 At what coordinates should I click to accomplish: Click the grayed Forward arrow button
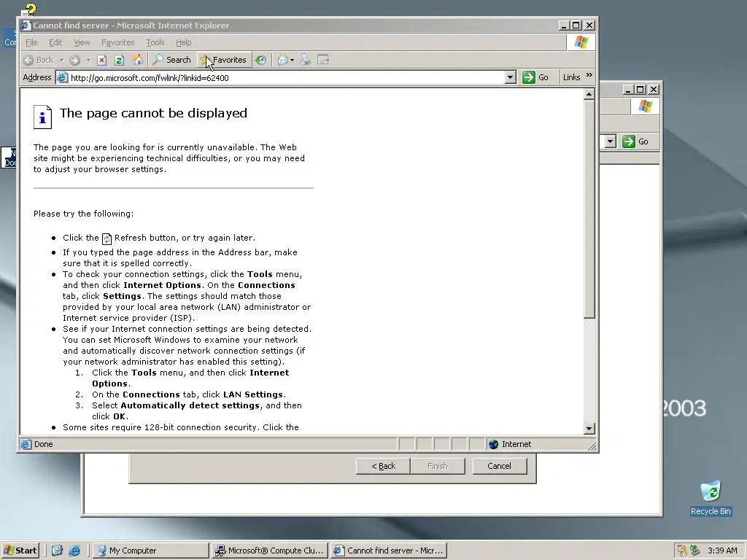click(x=75, y=60)
